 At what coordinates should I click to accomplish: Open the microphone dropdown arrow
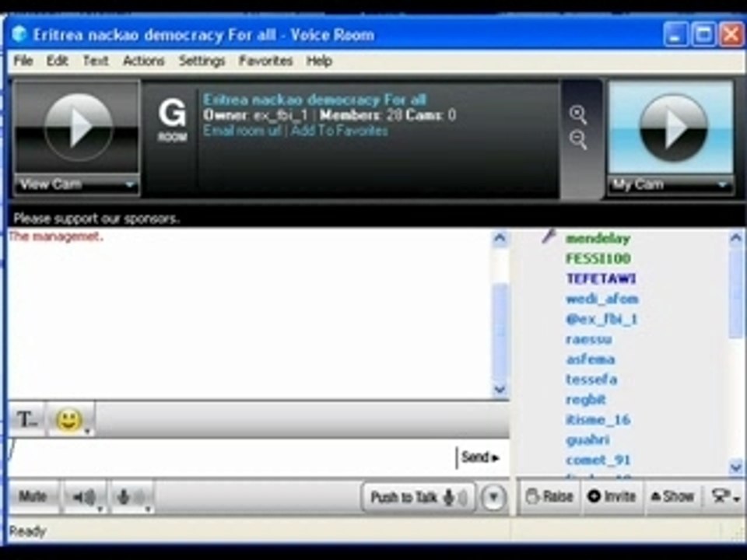coord(148,509)
